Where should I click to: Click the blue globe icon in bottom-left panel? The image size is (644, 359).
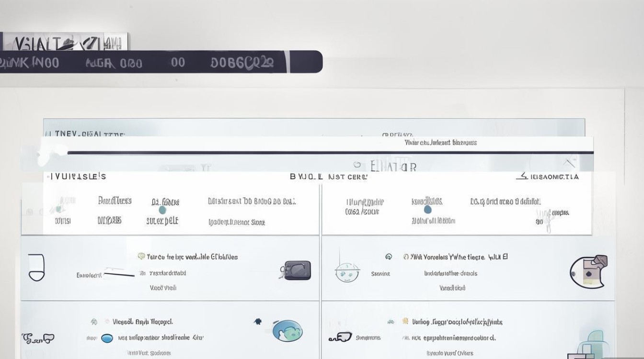point(287,331)
